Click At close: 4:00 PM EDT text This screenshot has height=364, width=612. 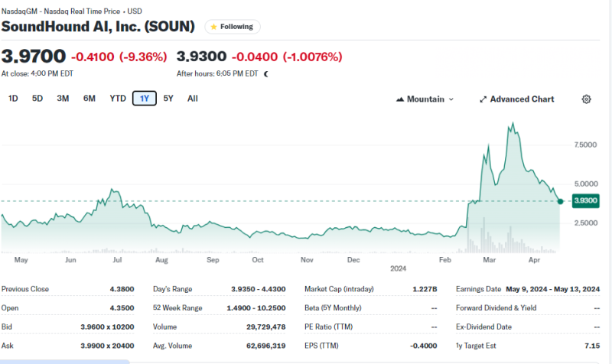click(37, 73)
